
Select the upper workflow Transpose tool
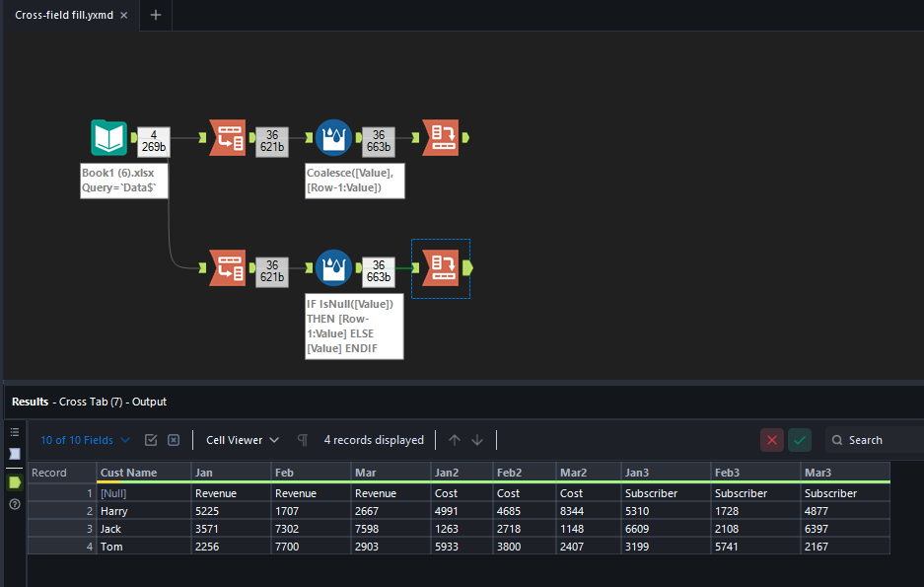(228, 137)
